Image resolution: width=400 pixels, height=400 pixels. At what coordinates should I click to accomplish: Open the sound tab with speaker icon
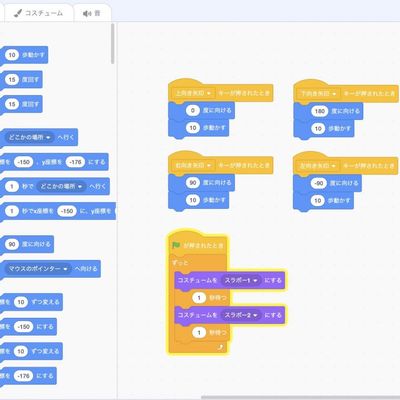tap(92, 13)
